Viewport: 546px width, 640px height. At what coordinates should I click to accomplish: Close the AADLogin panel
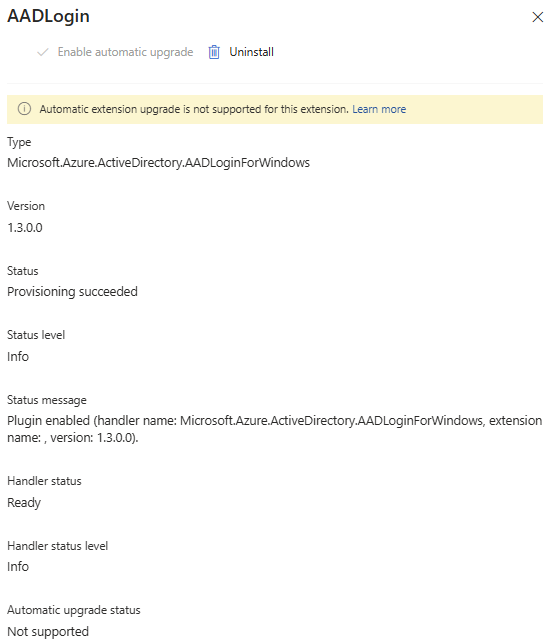pos(537,17)
